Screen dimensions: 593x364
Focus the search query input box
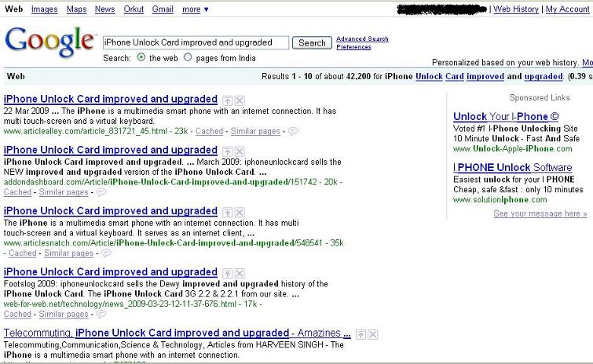coord(196,42)
